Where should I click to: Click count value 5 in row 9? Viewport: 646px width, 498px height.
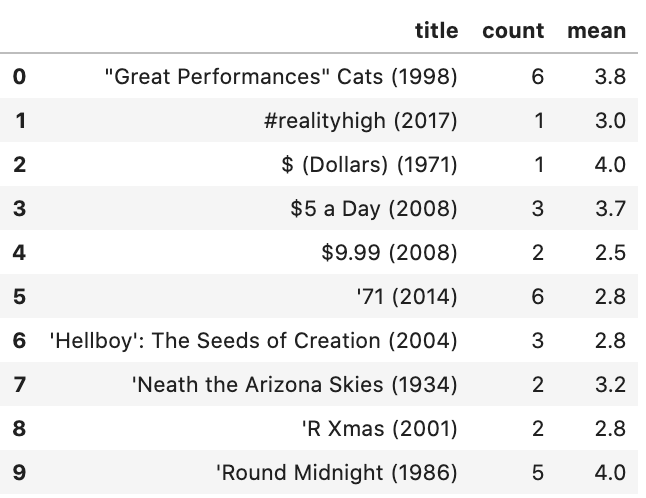point(538,473)
